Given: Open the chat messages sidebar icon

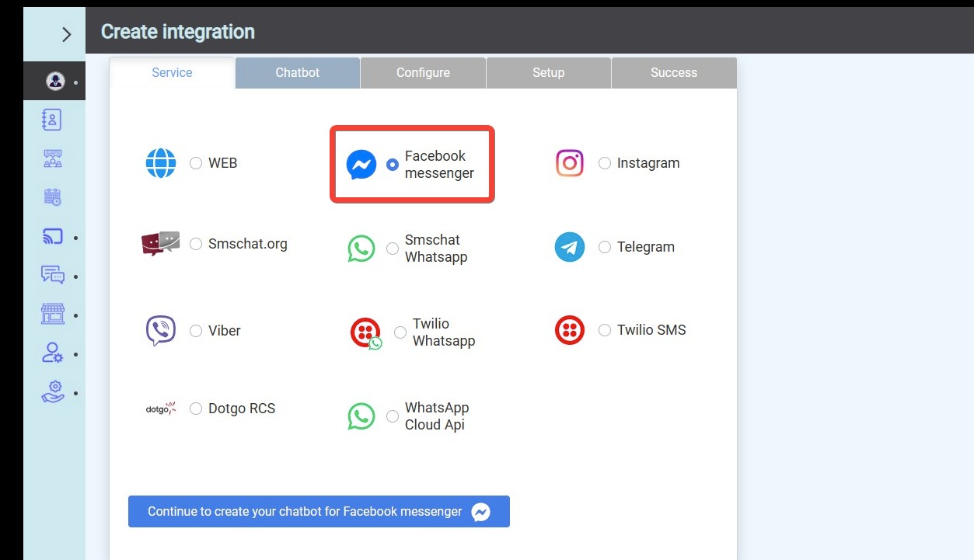Looking at the screenshot, I should coord(52,276).
